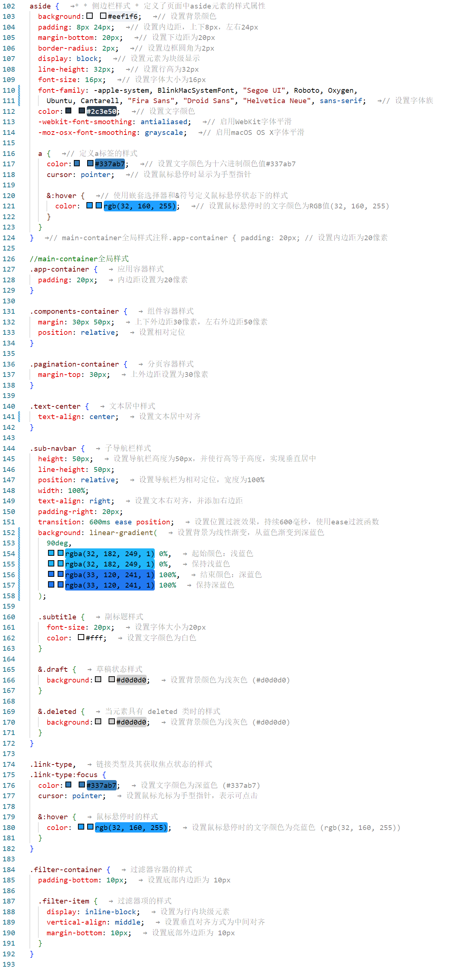Click line number 102 in the gutter
Screen dimensions: 458x980
(x=9, y=6)
